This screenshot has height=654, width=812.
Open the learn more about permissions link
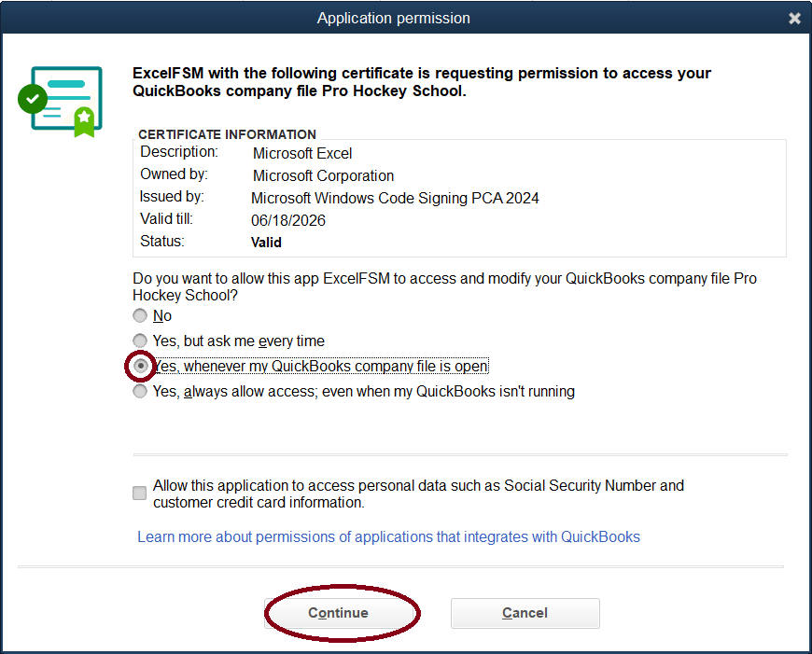click(388, 537)
